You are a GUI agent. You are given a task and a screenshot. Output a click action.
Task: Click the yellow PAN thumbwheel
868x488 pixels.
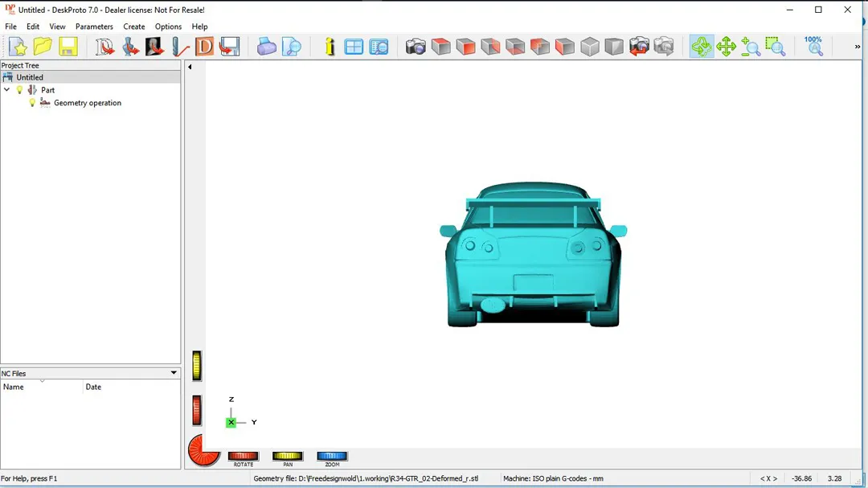[287, 456]
